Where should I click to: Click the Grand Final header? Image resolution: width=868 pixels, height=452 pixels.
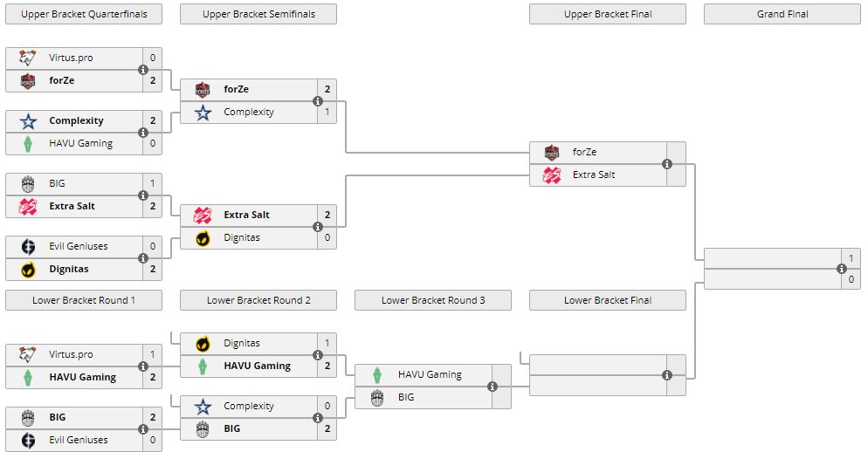(x=782, y=14)
